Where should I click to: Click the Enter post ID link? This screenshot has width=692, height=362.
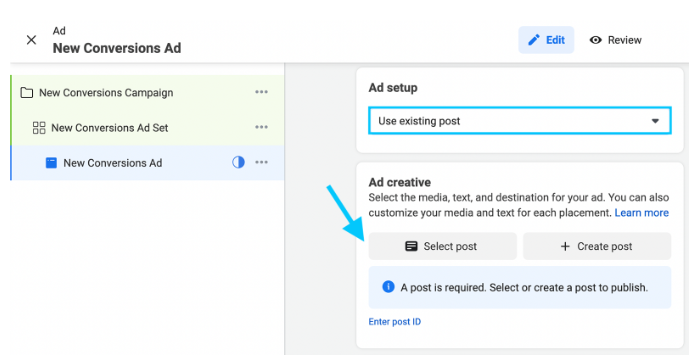pyautogui.click(x=395, y=322)
